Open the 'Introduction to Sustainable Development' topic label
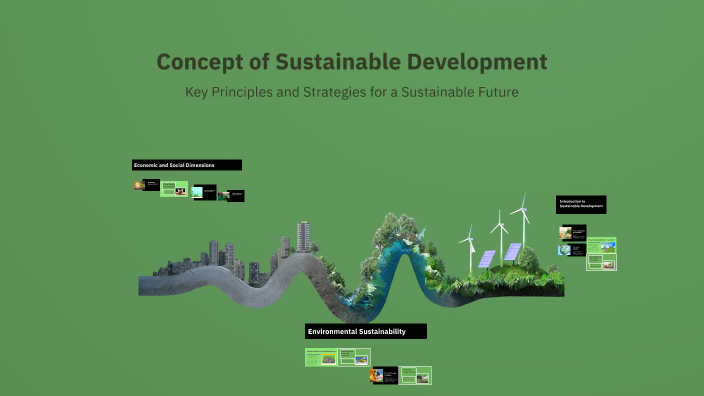Image resolution: width=704 pixels, height=396 pixels. click(x=581, y=204)
